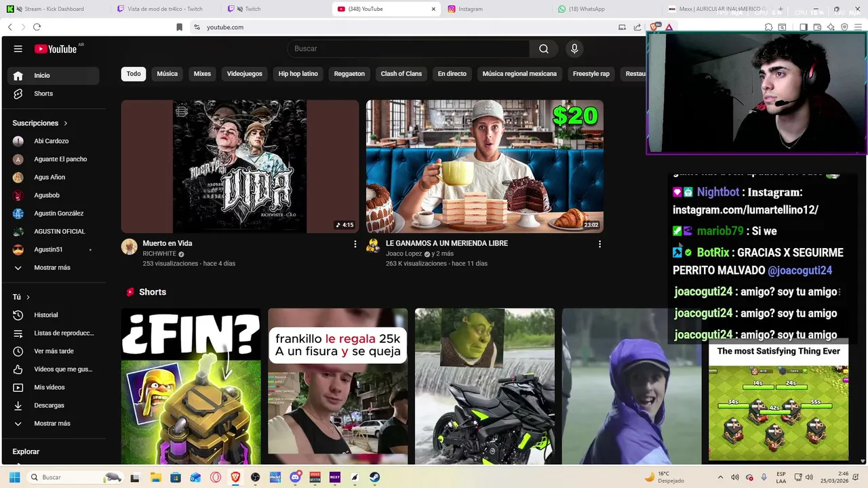Click the Brave Shields lion icon
Viewport: 868px width, 488px height.
pyautogui.click(x=654, y=27)
